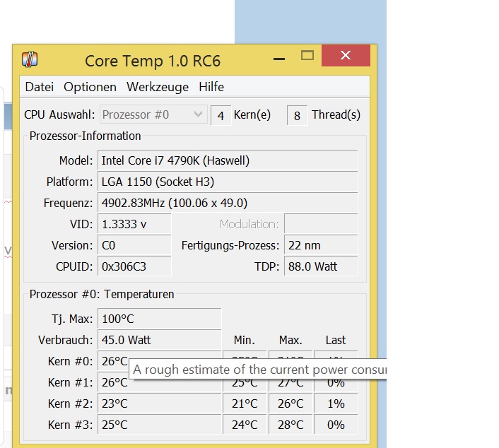
Task: Click the Kern #2 minimum temperature 21°C
Action: point(245,403)
